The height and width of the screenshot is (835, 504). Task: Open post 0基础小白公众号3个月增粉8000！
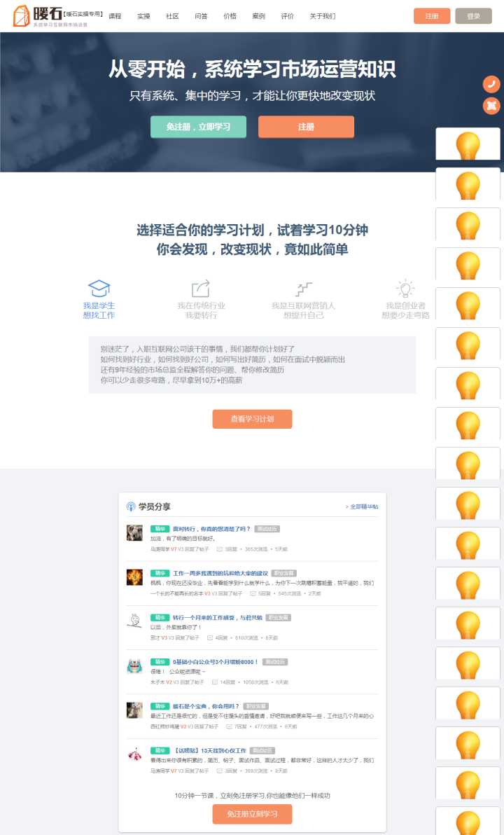(x=215, y=662)
